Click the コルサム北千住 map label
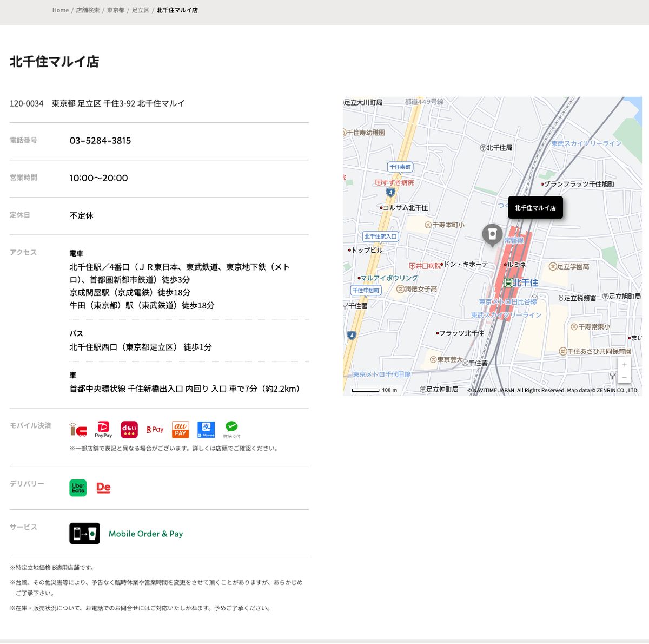 tap(405, 208)
